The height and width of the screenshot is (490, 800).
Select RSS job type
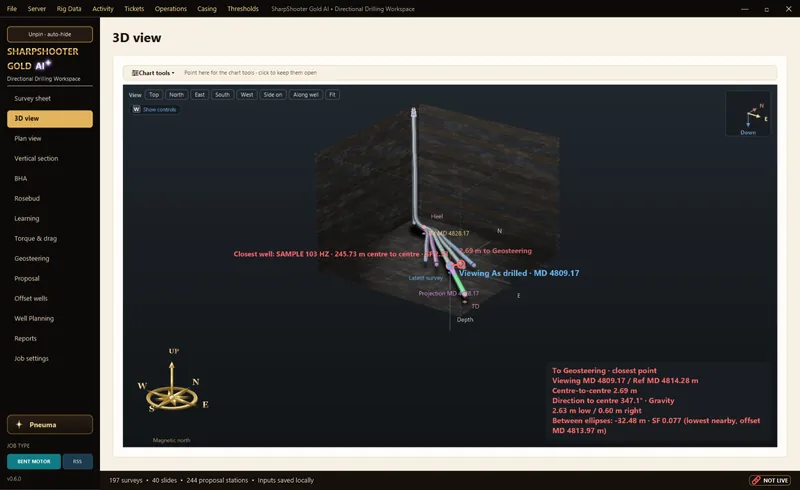point(77,461)
